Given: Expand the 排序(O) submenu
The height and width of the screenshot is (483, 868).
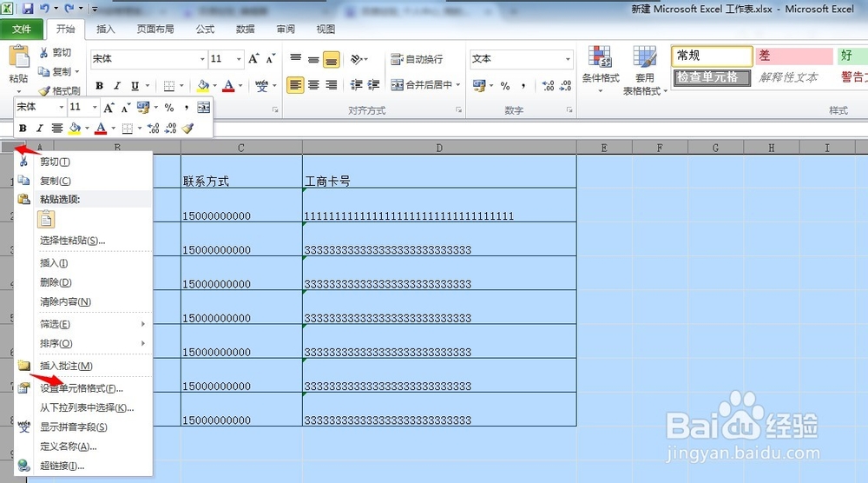Looking at the screenshot, I should tap(83, 343).
